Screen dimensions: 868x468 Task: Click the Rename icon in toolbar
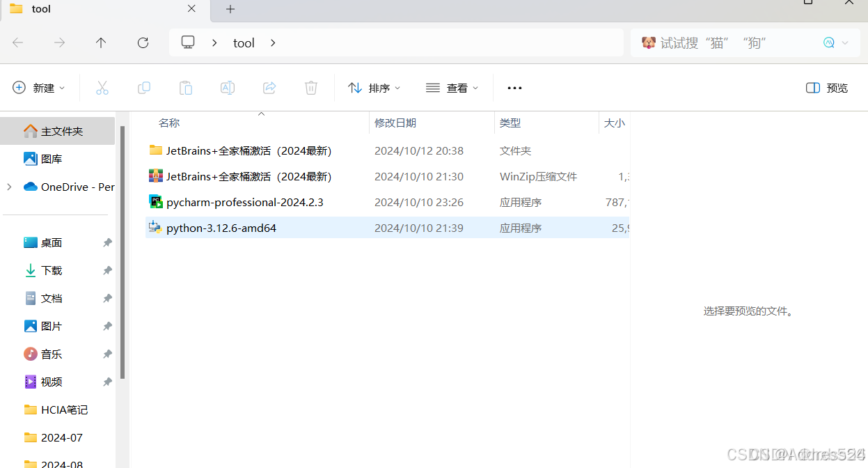[228, 88]
